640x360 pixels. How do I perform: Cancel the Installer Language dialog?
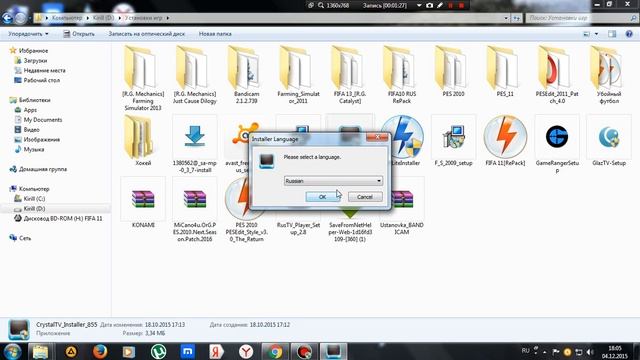[365, 197]
